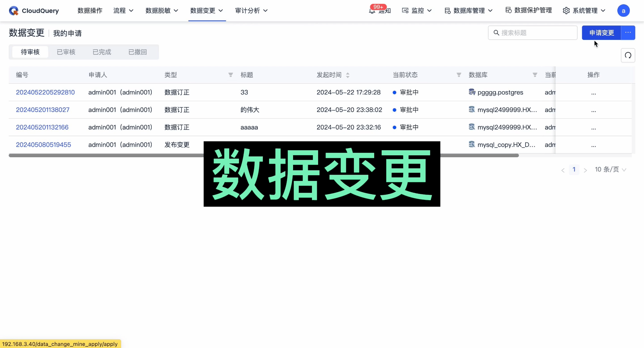Expand the 流程 menu chevron

pos(131,10)
